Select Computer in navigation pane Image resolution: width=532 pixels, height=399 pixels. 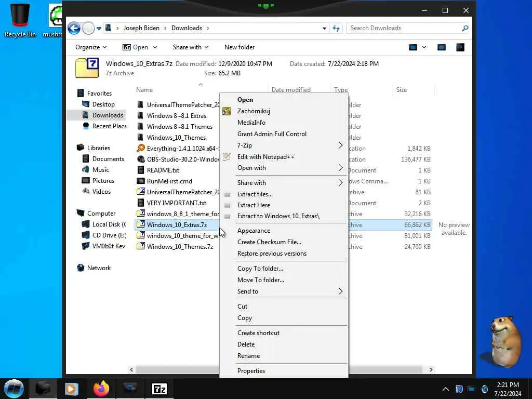click(96, 213)
